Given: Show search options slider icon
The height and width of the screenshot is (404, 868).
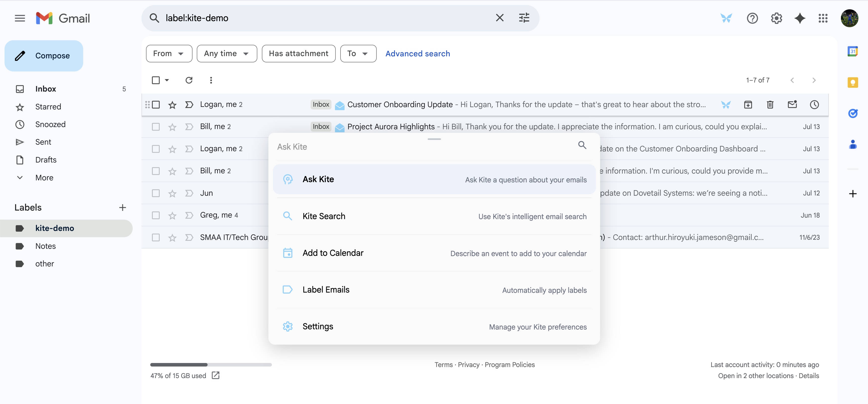Looking at the screenshot, I should pos(524,18).
